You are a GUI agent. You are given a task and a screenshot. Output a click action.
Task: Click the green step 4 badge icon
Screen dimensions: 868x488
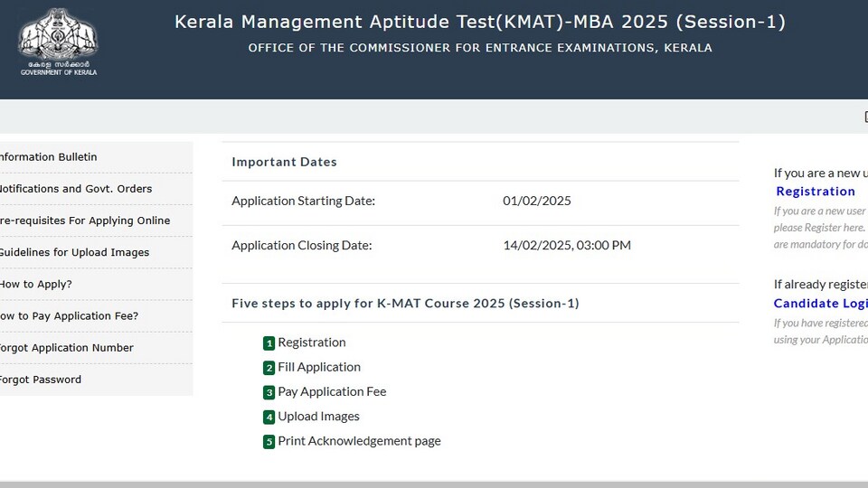tap(269, 418)
